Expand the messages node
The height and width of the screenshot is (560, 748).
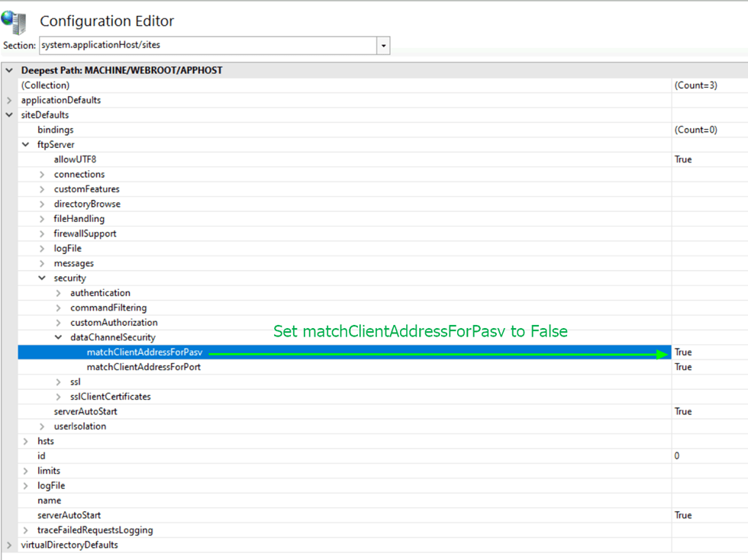click(42, 263)
